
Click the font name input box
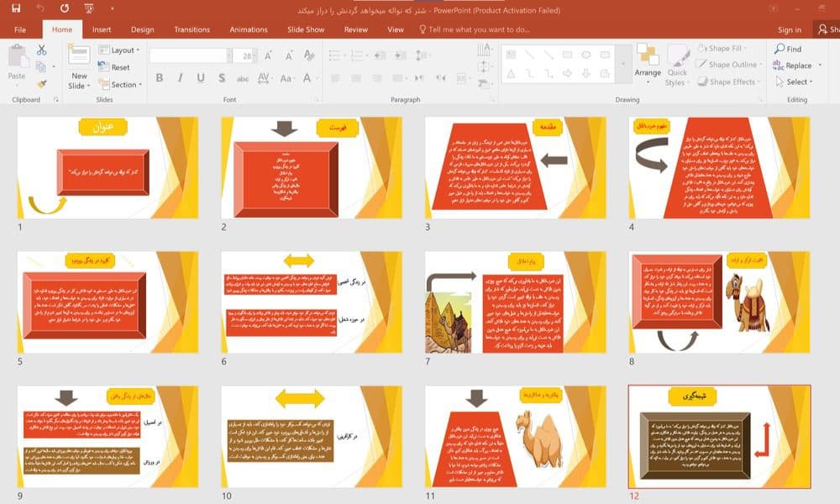[x=188, y=55]
